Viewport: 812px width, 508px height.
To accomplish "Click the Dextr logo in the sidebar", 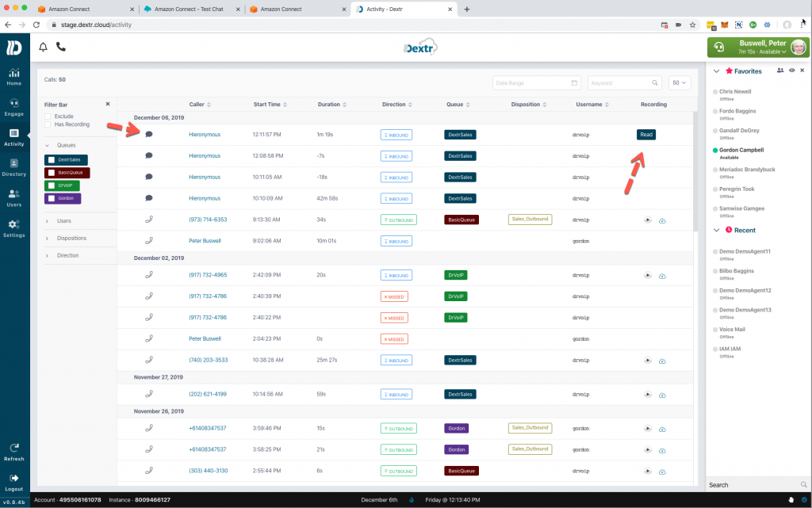I will (x=14, y=48).
